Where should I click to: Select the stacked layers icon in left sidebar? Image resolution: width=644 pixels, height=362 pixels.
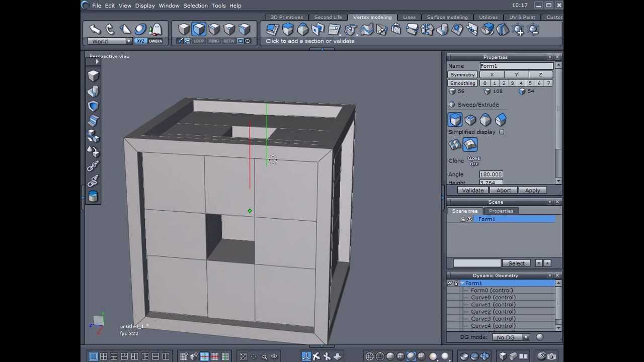pos(93,121)
